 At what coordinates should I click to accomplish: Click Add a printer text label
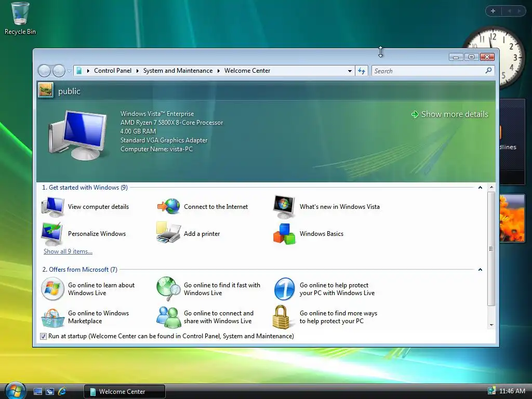[202, 234]
